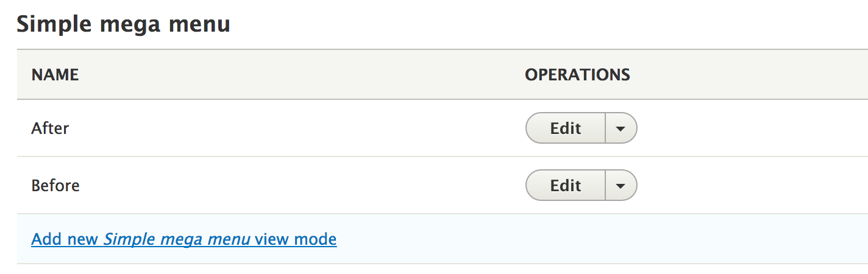Click the small triangle icon beside After's Edit

point(621,128)
